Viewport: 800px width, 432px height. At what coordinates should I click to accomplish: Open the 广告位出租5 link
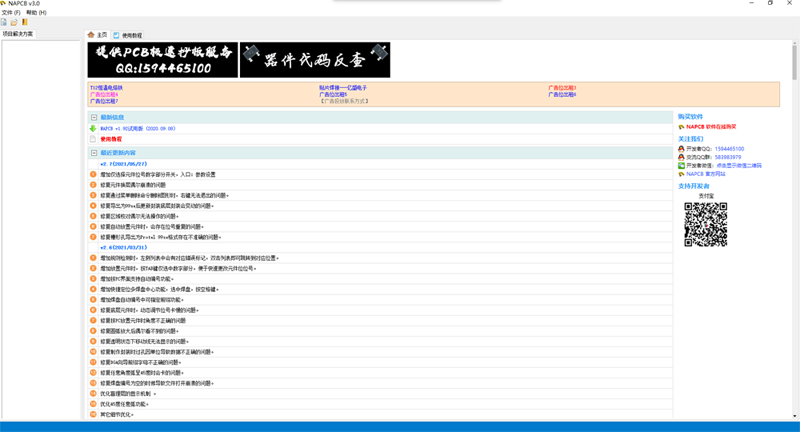point(333,94)
